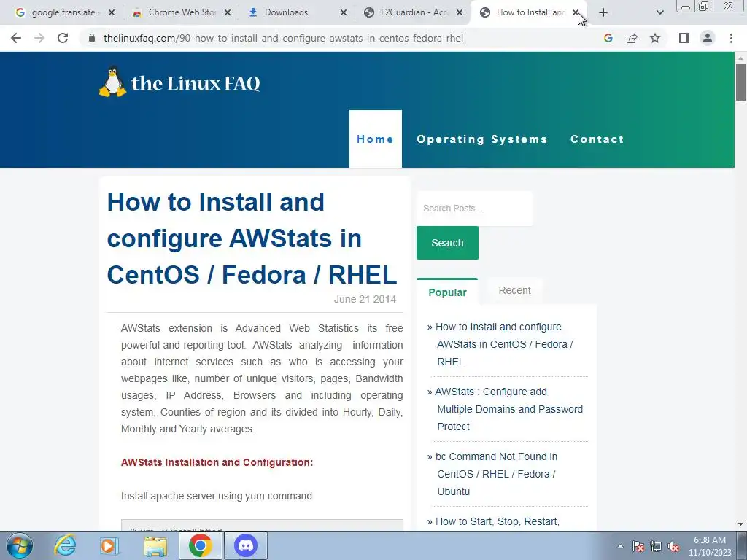Click the lock icon in the address bar
Screen dimensions: 747x560
coord(92,38)
